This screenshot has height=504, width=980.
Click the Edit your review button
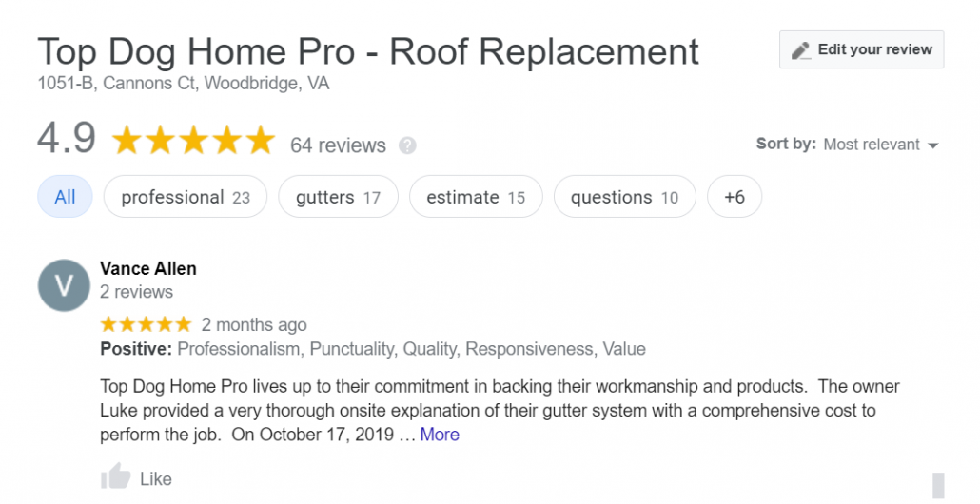(861, 50)
